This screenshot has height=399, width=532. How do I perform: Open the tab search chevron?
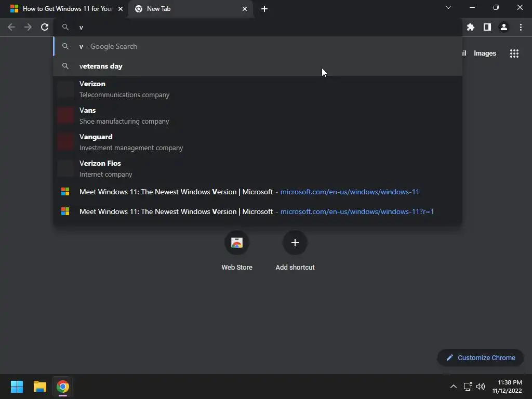[x=448, y=7]
